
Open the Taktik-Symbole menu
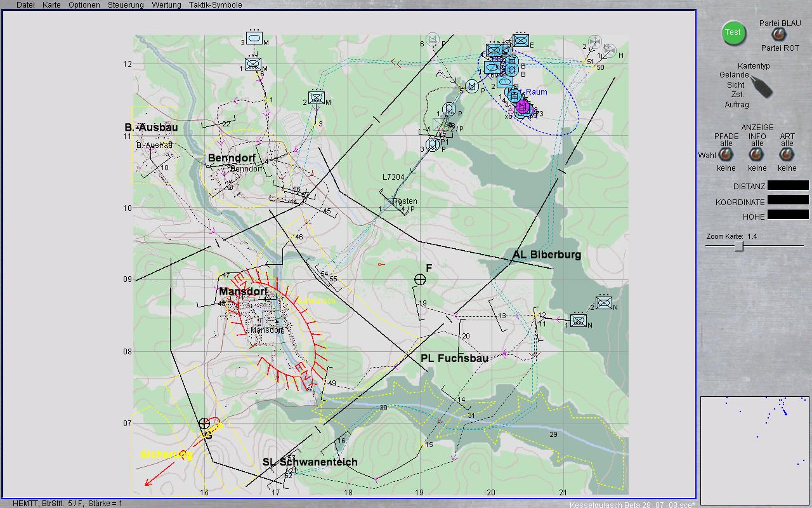click(x=215, y=4)
